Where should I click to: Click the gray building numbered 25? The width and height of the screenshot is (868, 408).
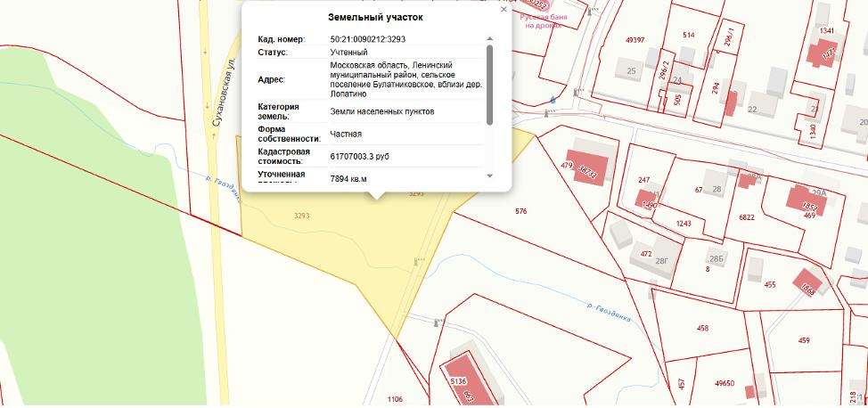pos(631,71)
